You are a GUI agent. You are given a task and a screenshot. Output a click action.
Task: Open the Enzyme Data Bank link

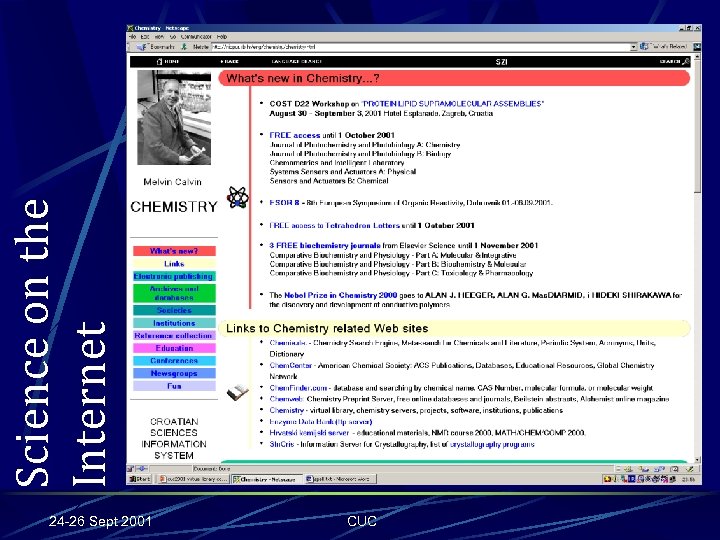(x=321, y=422)
